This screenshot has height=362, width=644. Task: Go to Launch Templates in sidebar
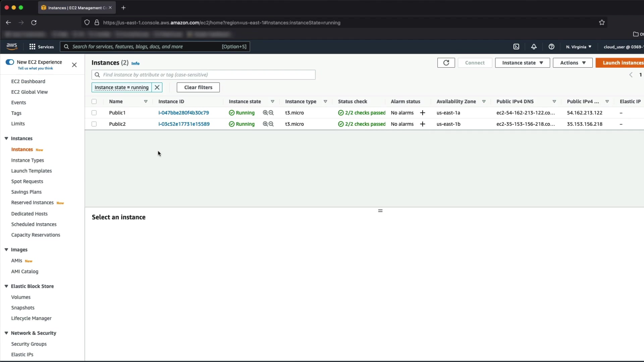(32, 171)
